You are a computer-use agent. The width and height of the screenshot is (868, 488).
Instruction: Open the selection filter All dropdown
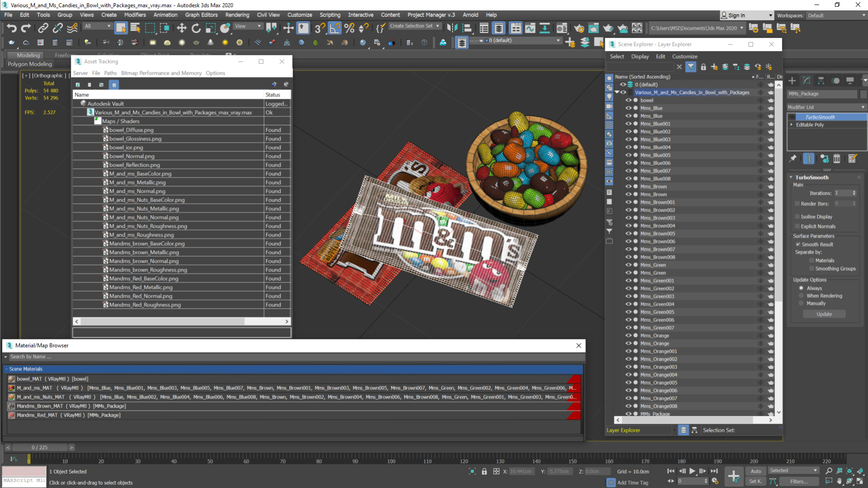(97, 26)
